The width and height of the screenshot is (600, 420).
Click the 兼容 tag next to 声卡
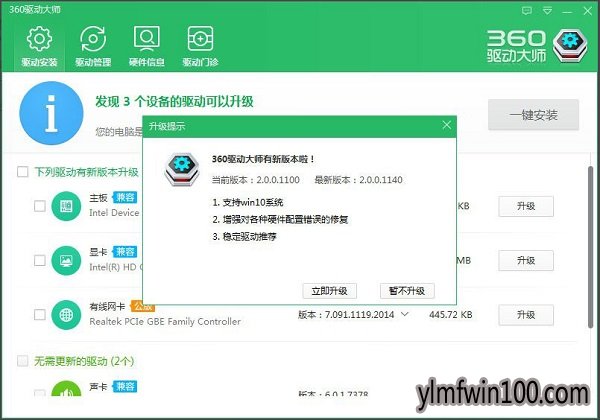tap(125, 387)
